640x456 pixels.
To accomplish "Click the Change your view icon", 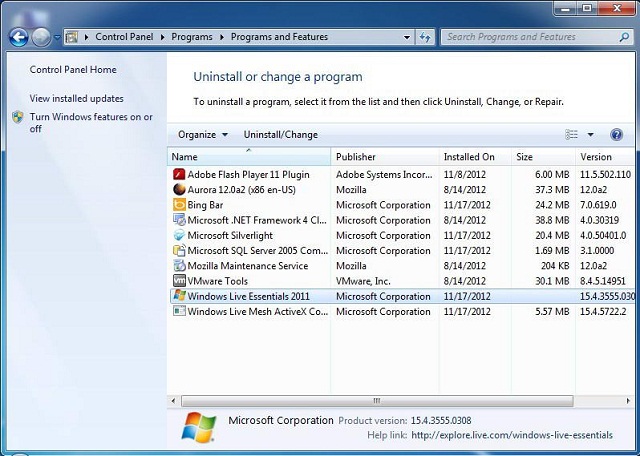I will tap(571, 134).
